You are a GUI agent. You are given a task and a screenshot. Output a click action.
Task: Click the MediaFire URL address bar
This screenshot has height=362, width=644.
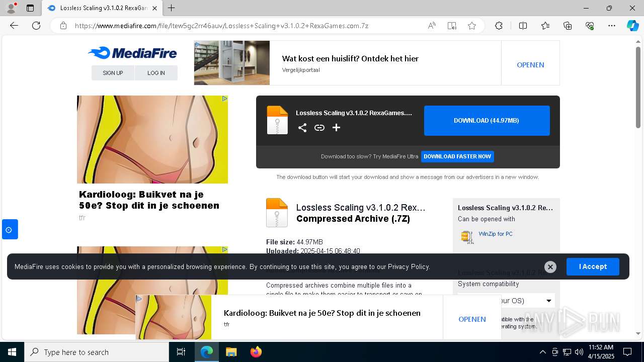tap(221, 26)
